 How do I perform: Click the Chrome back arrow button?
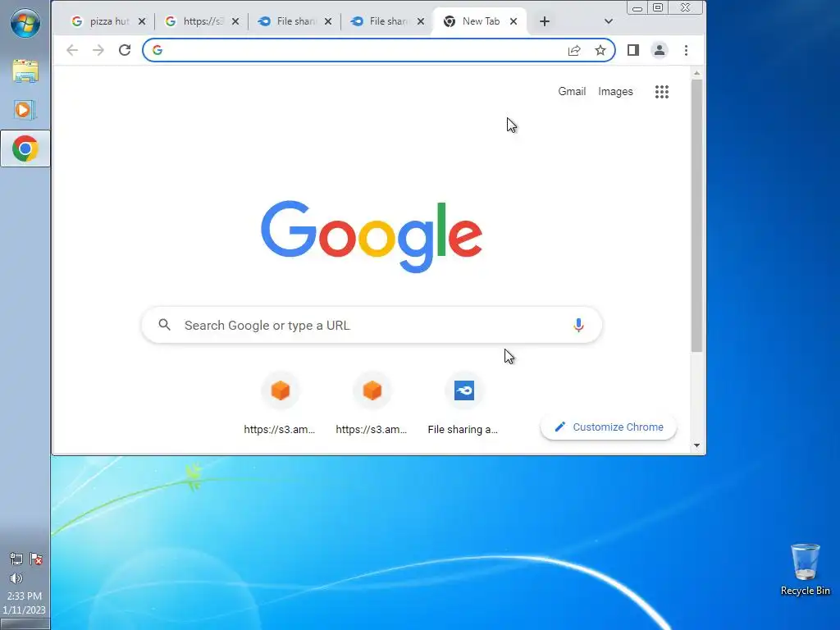(72, 50)
